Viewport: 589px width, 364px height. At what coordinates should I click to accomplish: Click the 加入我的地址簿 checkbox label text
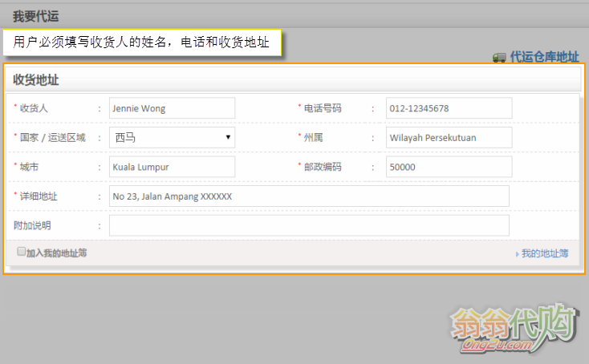(x=56, y=253)
